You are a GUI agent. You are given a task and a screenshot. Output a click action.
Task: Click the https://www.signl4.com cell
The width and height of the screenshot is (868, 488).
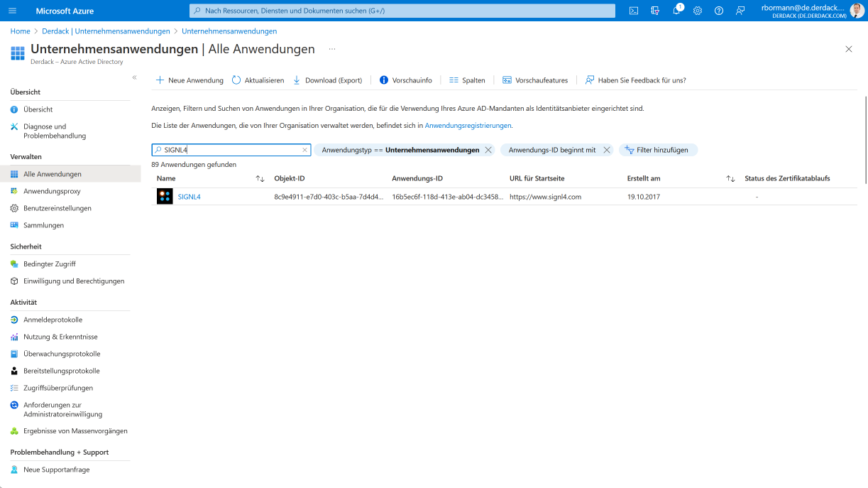[545, 197]
